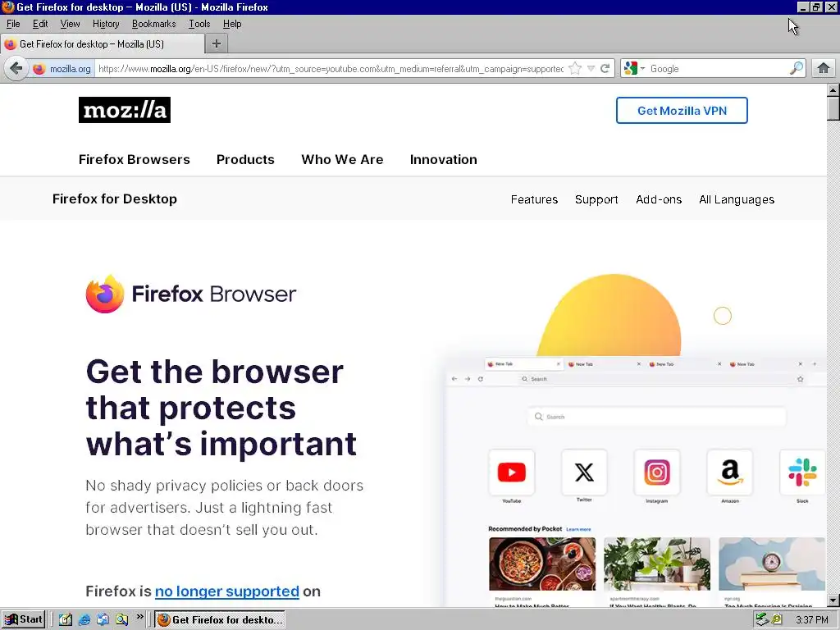This screenshot has height=630, width=840.
Task: Expand hidden quick launch items chevron
Action: (139, 617)
